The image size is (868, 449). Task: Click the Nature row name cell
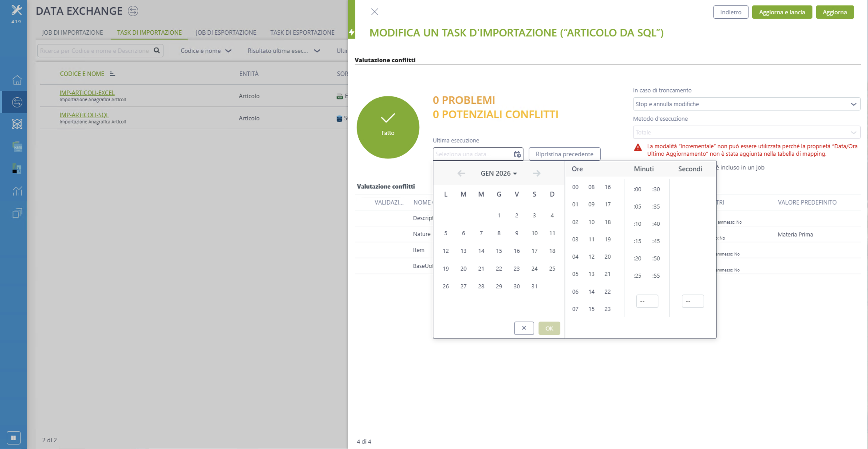click(x=422, y=234)
